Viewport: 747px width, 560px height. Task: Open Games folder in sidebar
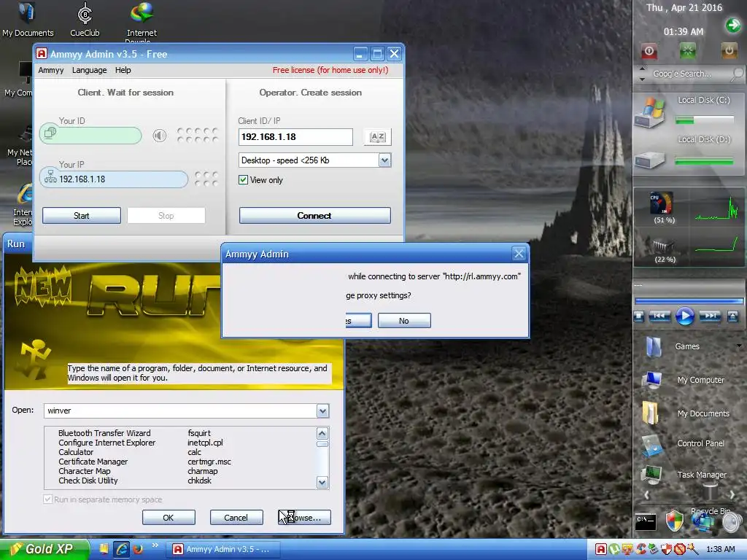[687, 346]
